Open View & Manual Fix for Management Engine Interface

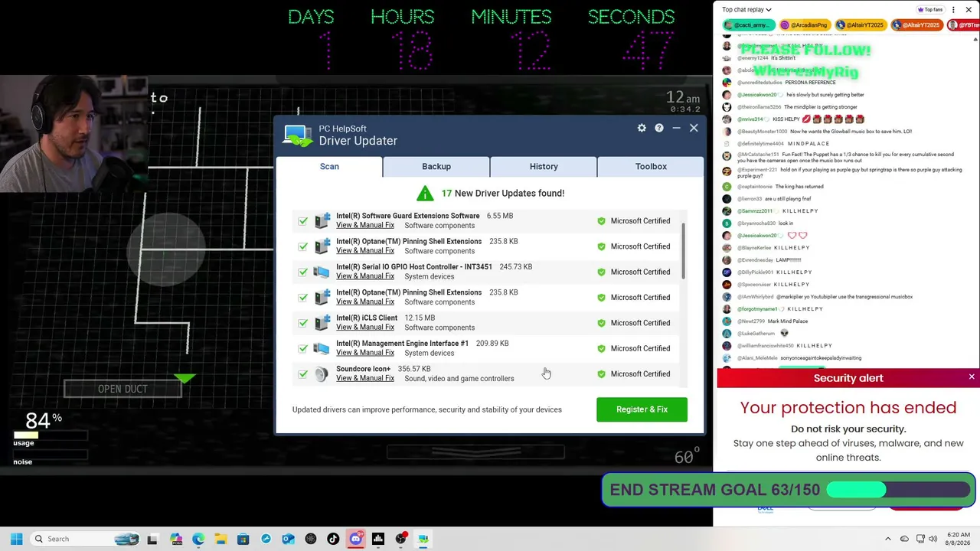(365, 353)
